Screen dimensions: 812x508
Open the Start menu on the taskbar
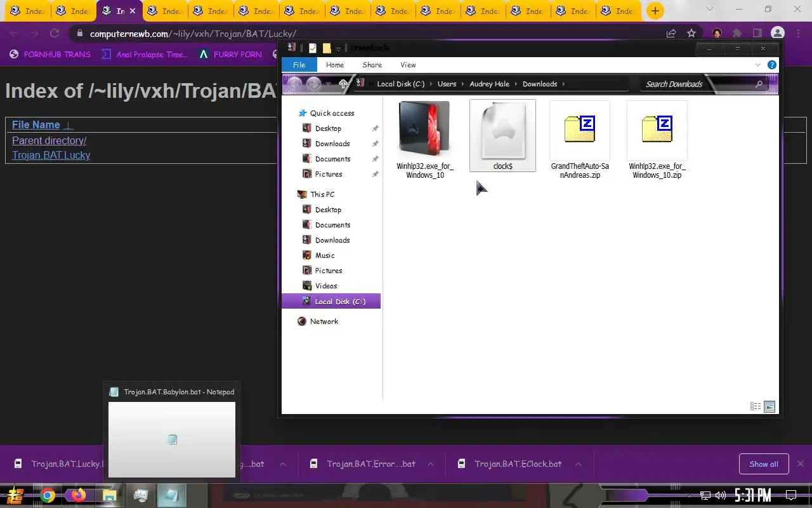tap(15, 495)
